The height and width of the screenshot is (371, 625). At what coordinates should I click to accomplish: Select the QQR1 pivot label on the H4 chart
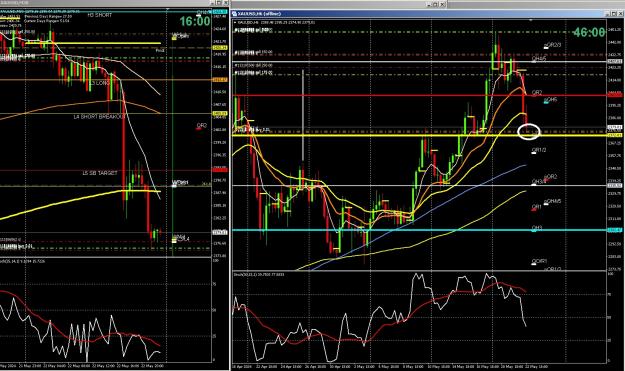pyautogui.click(x=539, y=262)
